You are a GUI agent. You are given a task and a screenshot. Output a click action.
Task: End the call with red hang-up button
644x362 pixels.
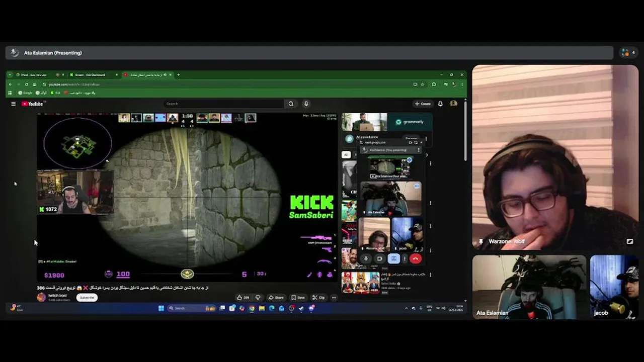(x=415, y=258)
